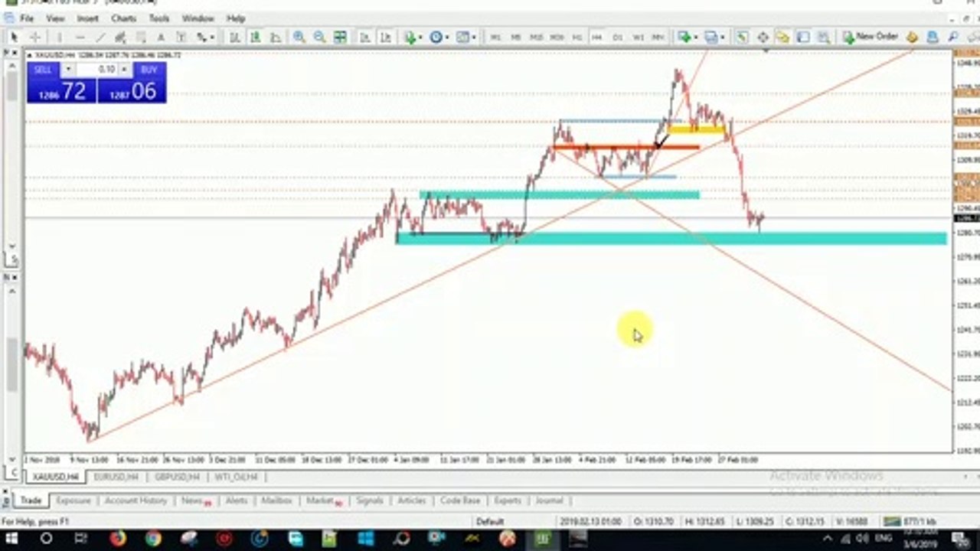Switch to the WTI_Oil,H4 chart tab
The width and height of the screenshot is (980, 551).
[x=237, y=477]
